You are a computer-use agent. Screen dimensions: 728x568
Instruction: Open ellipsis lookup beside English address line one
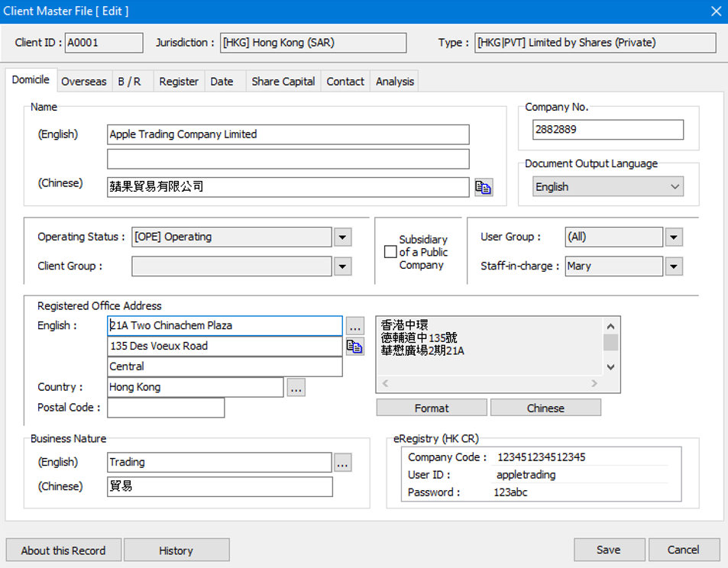pyautogui.click(x=354, y=326)
